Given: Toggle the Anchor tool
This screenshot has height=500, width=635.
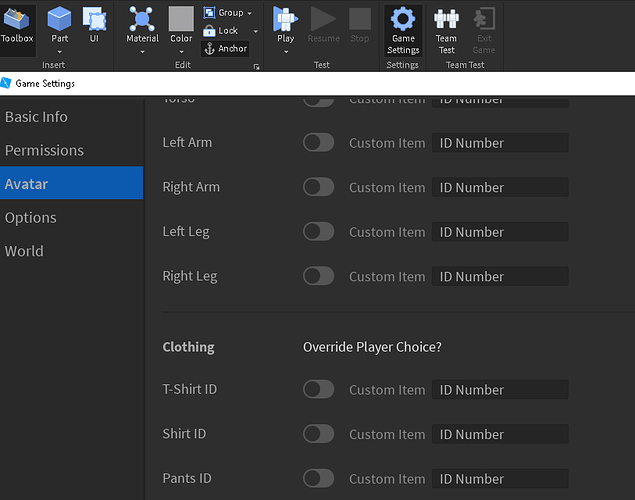Looking at the screenshot, I should click(x=225, y=48).
